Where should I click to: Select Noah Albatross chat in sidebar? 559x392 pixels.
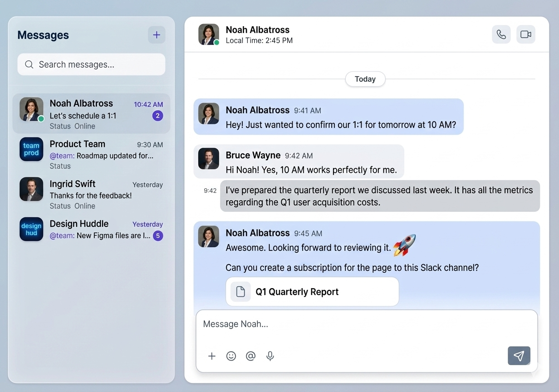pyautogui.click(x=91, y=114)
